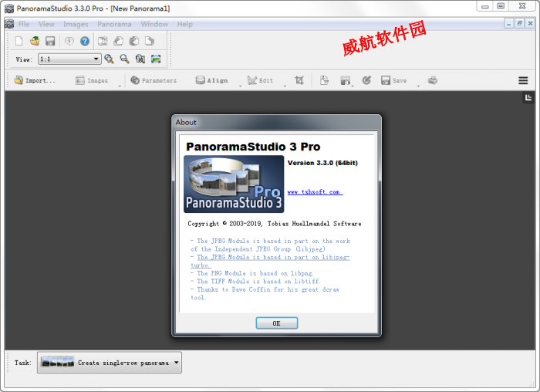Click the Version 3.3.0 (64bit) text

tap(322, 163)
